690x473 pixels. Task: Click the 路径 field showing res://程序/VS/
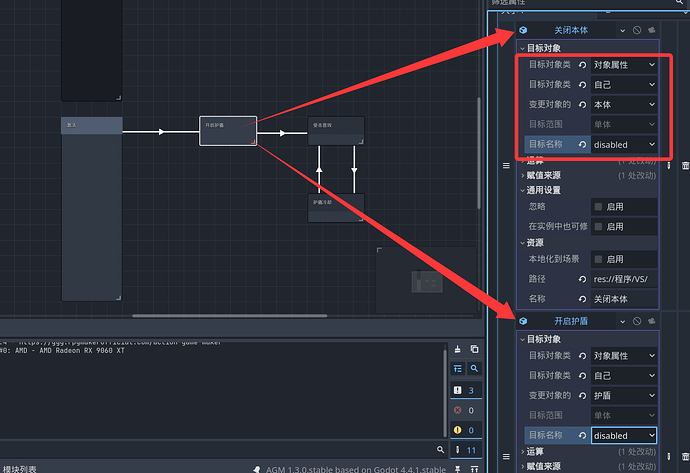point(624,279)
